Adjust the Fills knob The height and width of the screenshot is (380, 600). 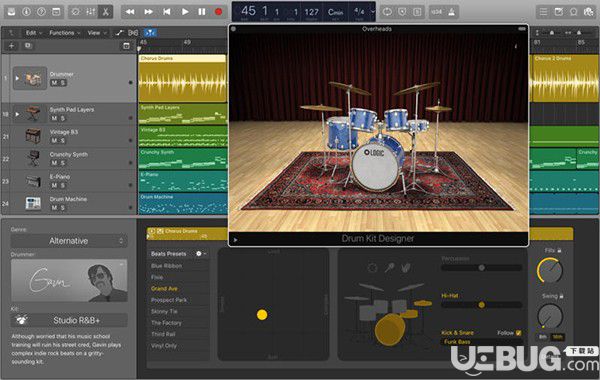(x=550, y=270)
